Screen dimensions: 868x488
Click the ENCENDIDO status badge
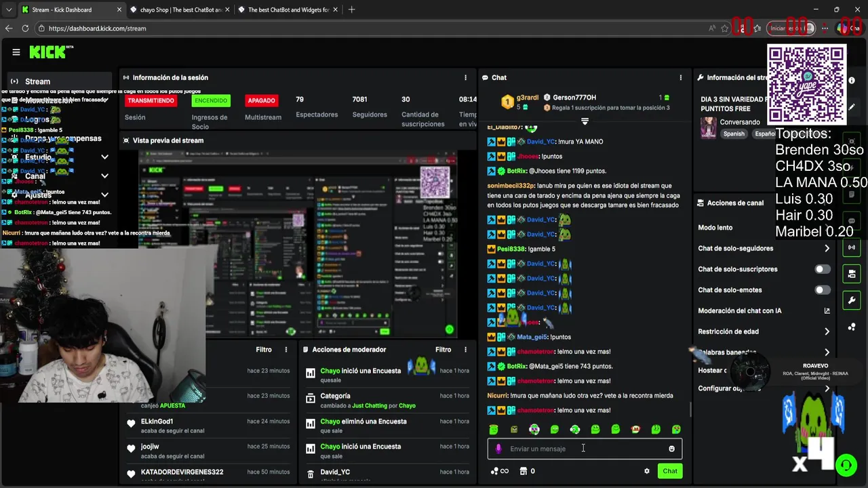(x=211, y=100)
